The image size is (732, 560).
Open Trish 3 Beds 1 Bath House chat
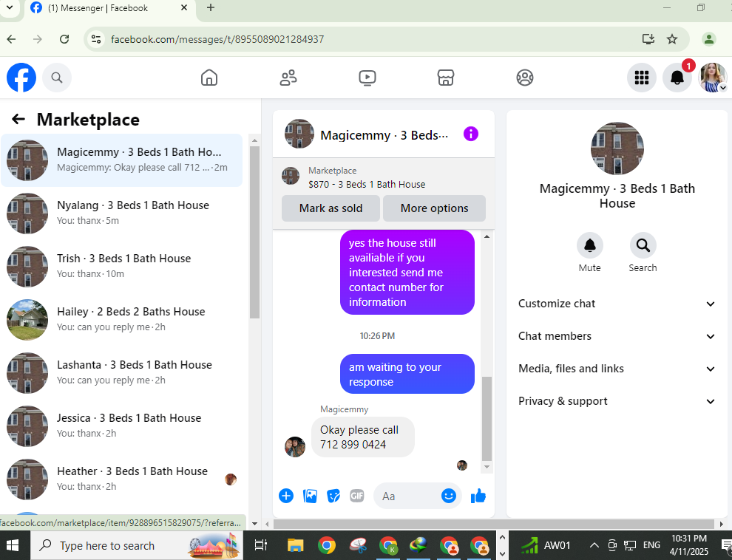(121, 266)
